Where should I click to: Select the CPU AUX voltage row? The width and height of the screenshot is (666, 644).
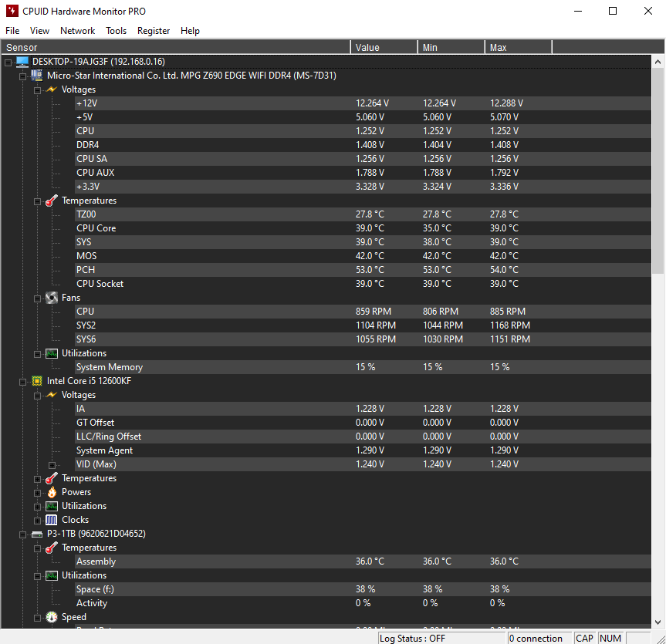click(363, 173)
